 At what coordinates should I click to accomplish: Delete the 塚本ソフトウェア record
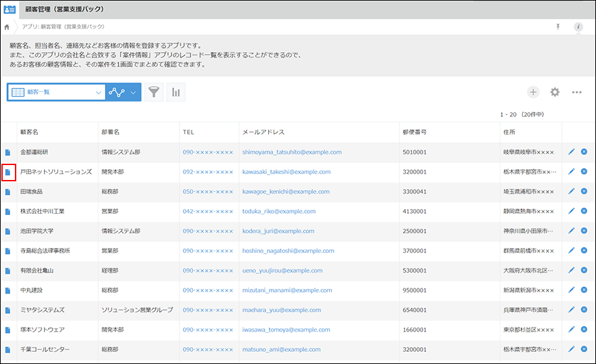point(584,329)
